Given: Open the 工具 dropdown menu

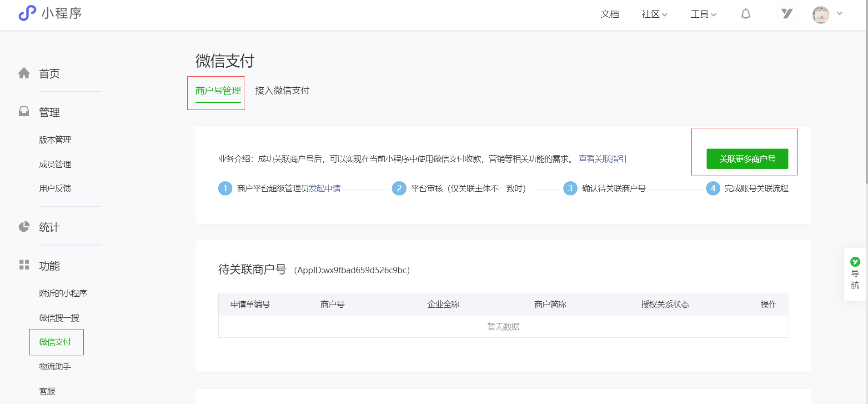Looking at the screenshot, I should (703, 15).
